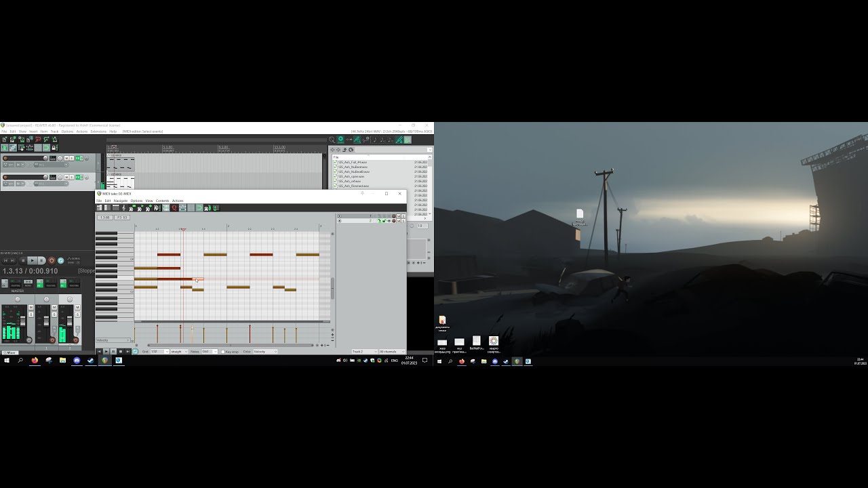Open the Color Velocity dropdown
Image resolution: width=868 pixels, height=488 pixels.
point(265,352)
